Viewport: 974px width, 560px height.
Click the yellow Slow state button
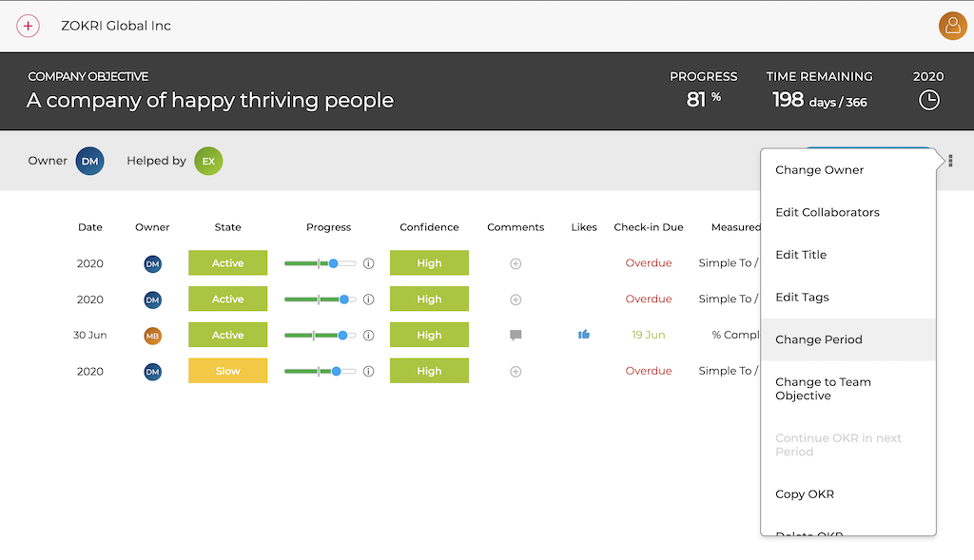pos(228,371)
